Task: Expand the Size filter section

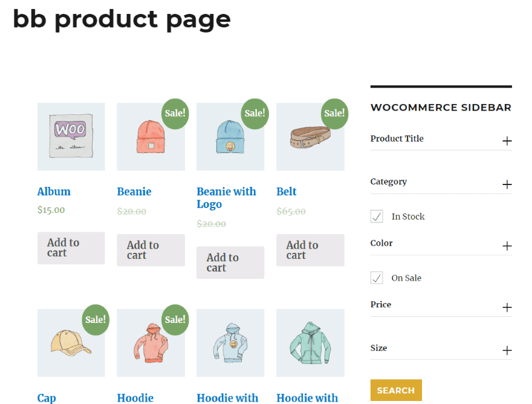Action: point(507,350)
